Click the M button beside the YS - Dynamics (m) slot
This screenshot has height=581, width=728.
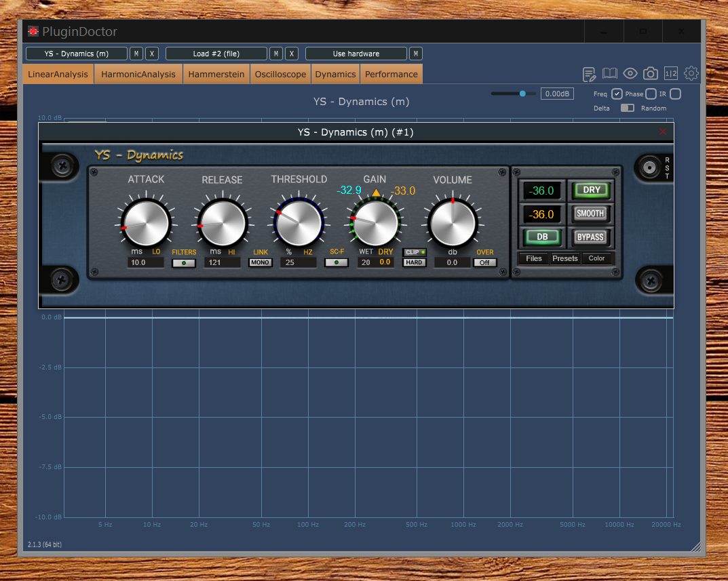136,54
